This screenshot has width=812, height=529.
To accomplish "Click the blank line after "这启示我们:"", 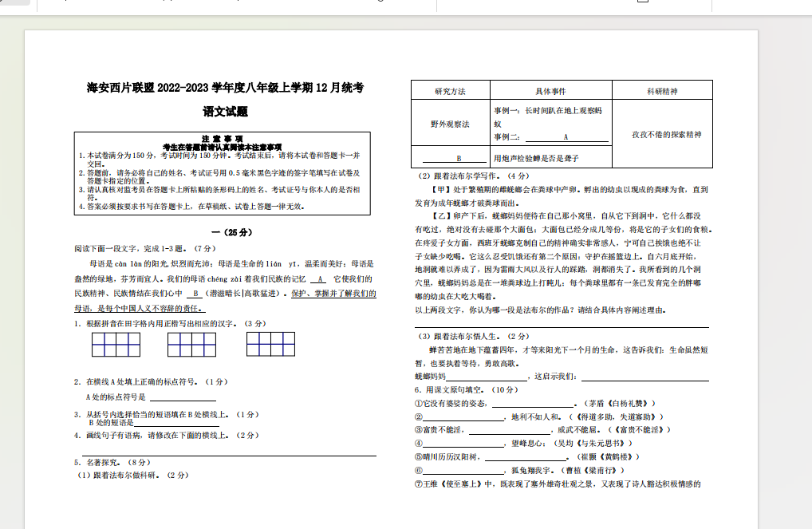I will [644, 377].
